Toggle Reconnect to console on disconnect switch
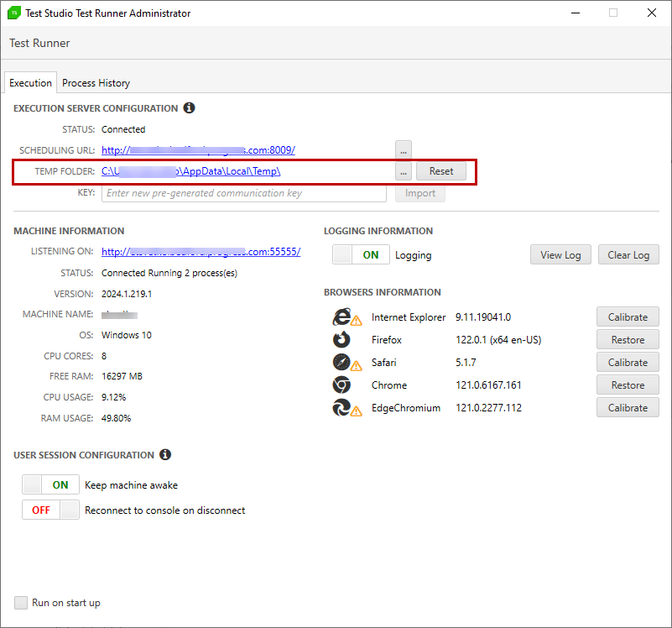672x628 pixels. point(50,510)
